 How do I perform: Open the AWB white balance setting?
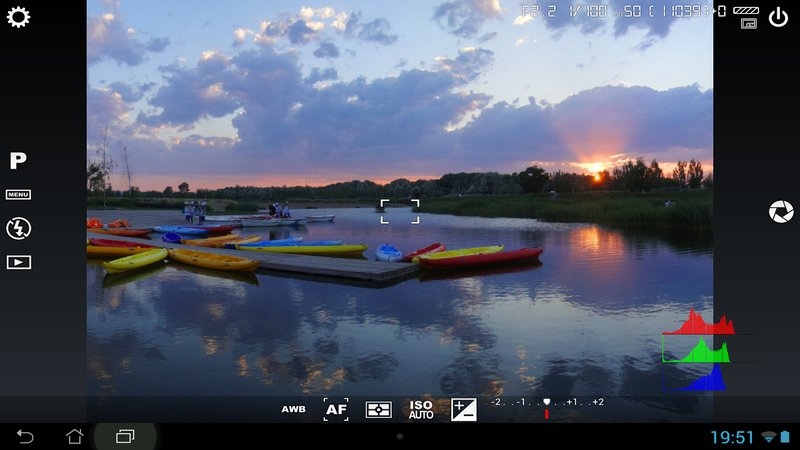[x=293, y=409]
